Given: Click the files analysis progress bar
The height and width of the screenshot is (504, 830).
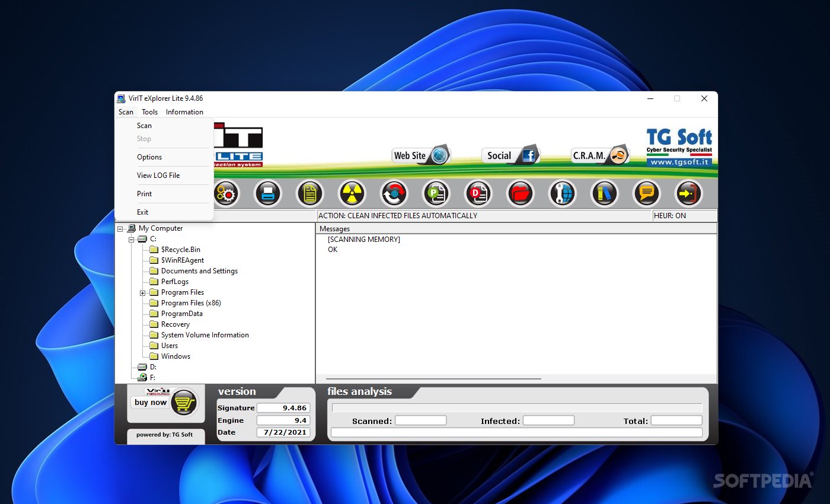Looking at the screenshot, I should point(517,408).
